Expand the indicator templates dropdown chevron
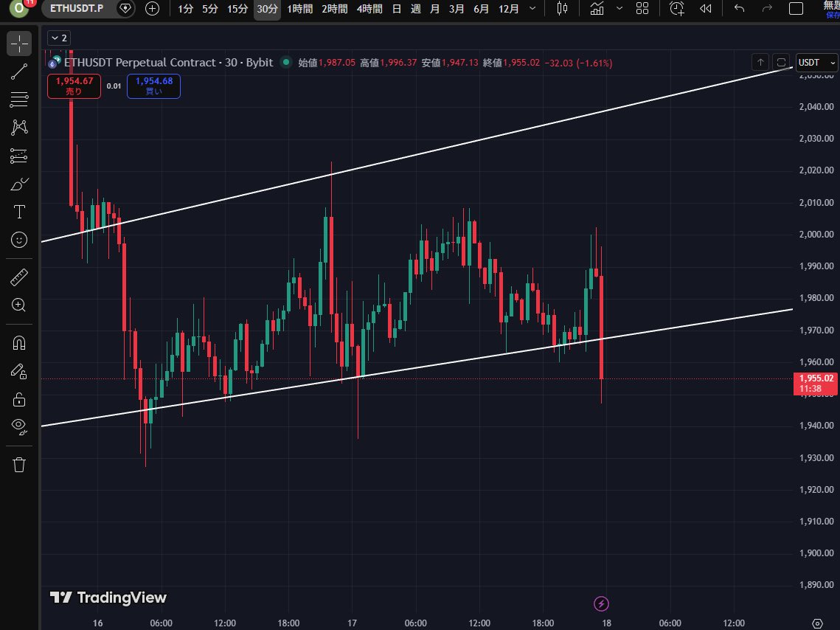The width and height of the screenshot is (840, 630). (x=619, y=9)
